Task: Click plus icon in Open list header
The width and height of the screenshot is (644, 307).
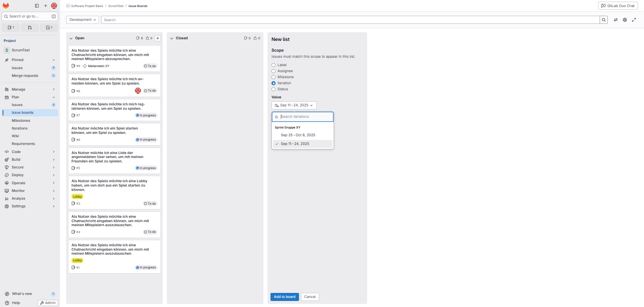Action: [x=158, y=38]
